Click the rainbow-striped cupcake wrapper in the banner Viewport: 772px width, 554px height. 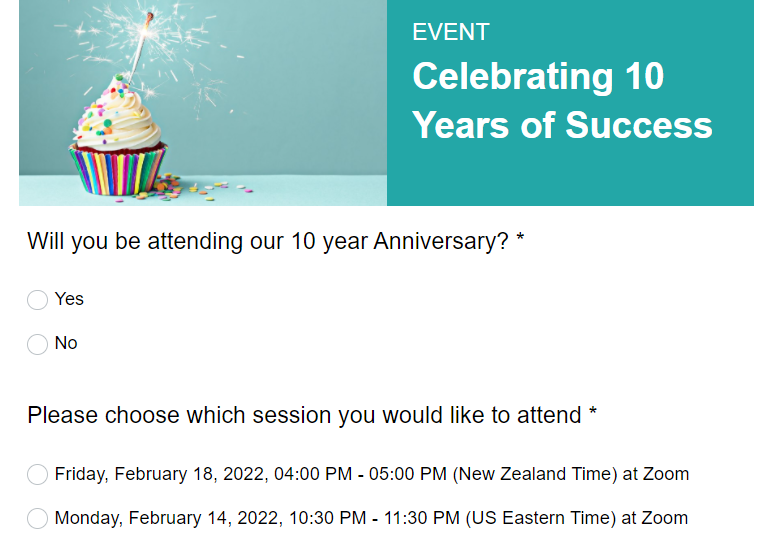coord(118,169)
